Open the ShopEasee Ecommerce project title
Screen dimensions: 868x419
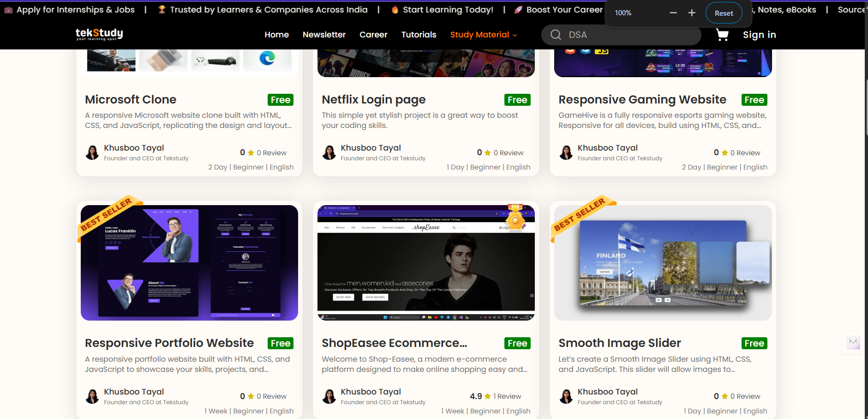pos(394,343)
